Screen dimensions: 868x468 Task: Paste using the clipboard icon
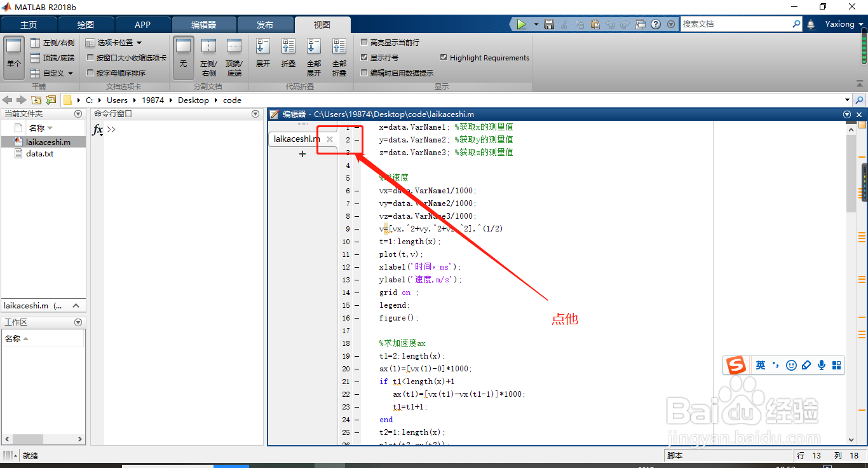coord(595,24)
